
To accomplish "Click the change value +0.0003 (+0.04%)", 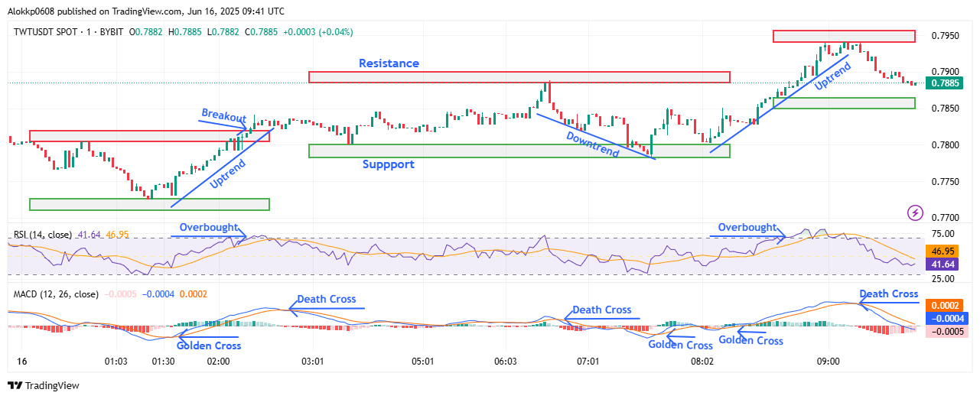I will [318, 32].
